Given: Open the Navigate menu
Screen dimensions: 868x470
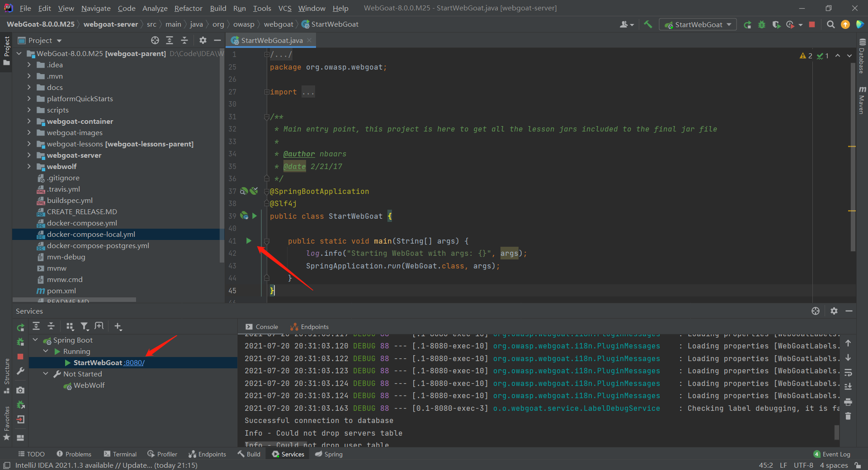Looking at the screenshot, I should [x=96, y=8].
